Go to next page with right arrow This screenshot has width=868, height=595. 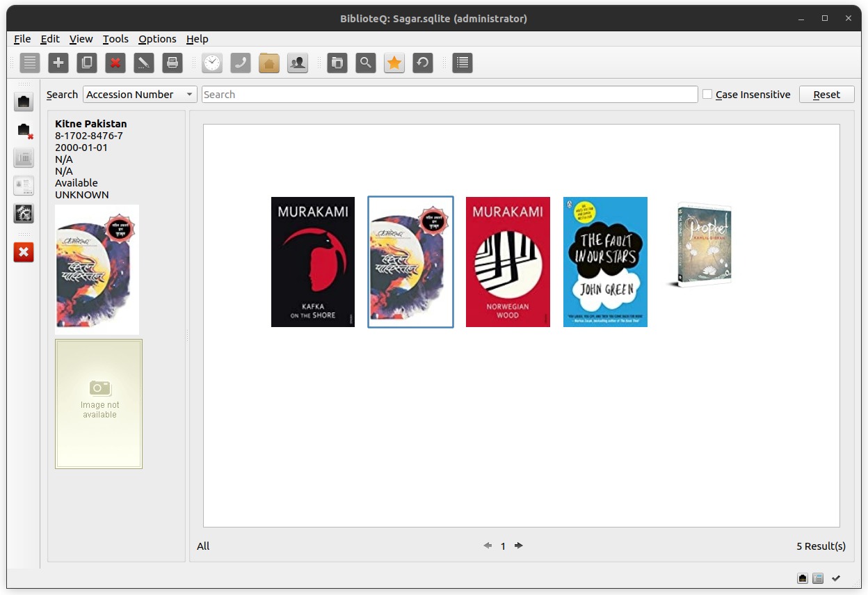[x=519, y=546]
